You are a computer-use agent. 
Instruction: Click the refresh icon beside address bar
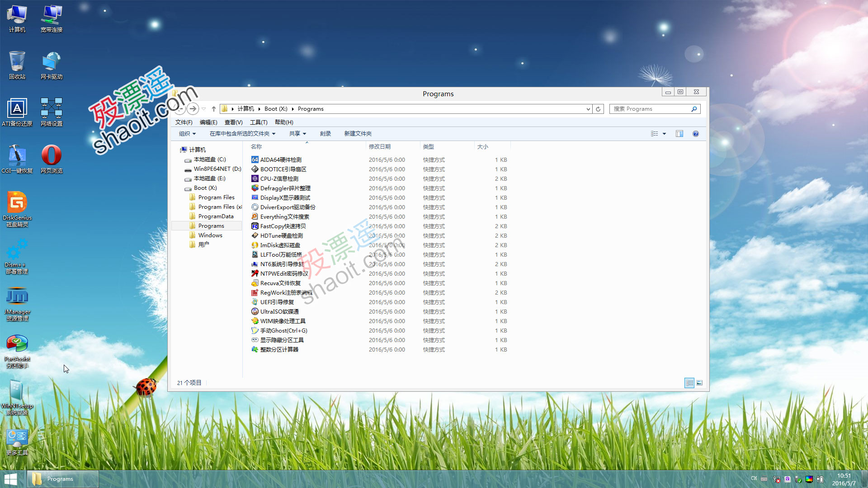click(x=598, y=109)
